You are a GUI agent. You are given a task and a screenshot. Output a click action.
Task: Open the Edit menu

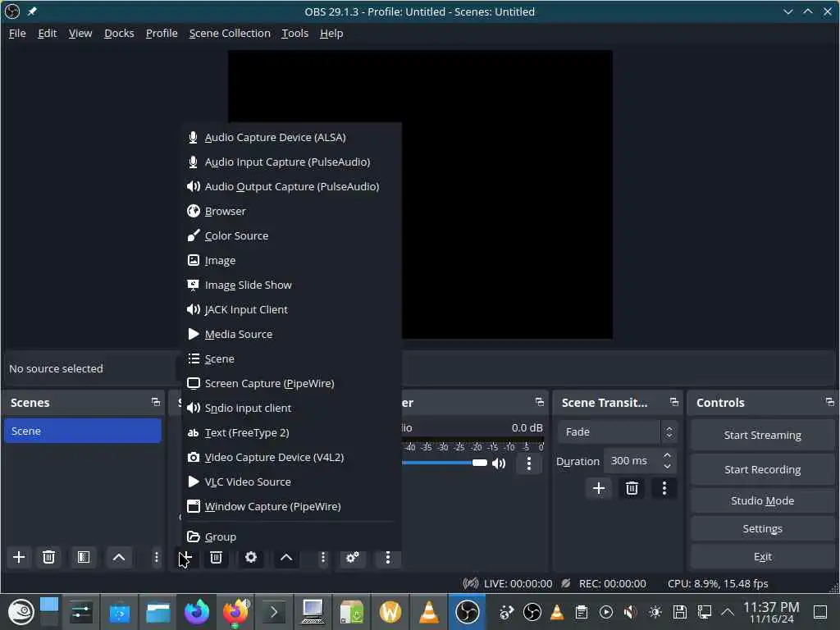47,33
